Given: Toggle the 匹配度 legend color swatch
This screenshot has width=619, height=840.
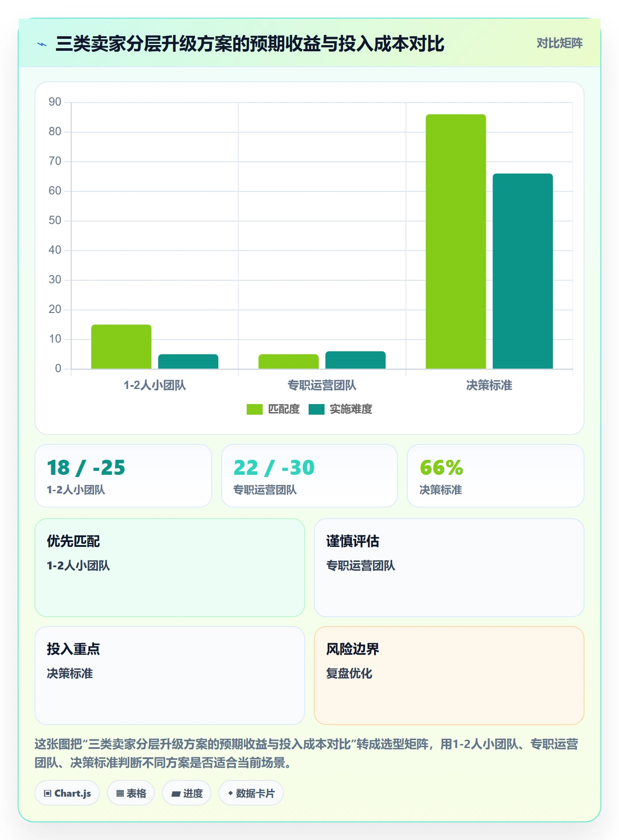Looking at the screenshot, I should [x=255, y=409].
